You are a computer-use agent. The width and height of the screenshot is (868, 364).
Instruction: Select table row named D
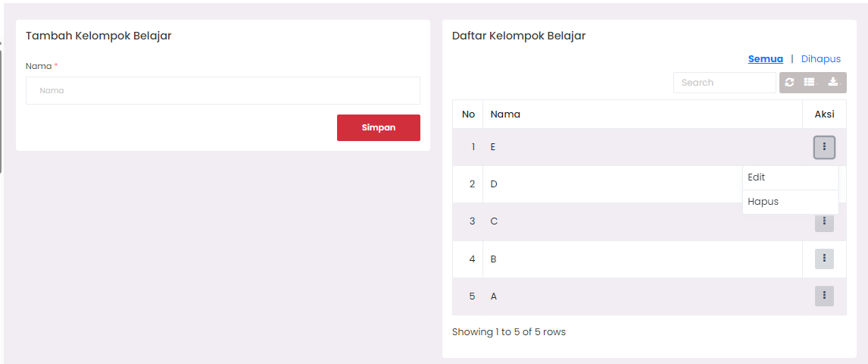(606, 184)
